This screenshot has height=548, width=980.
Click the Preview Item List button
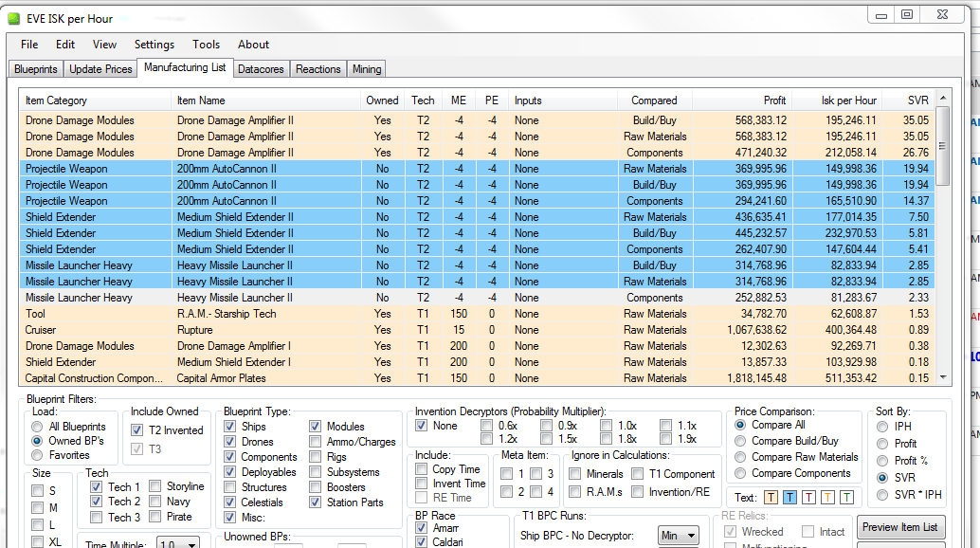(900, 527)
